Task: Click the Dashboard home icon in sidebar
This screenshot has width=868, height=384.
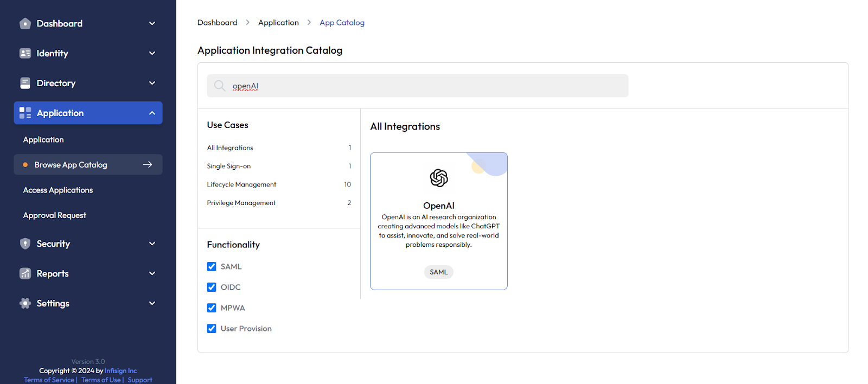Action: click(x=25, y=23)
